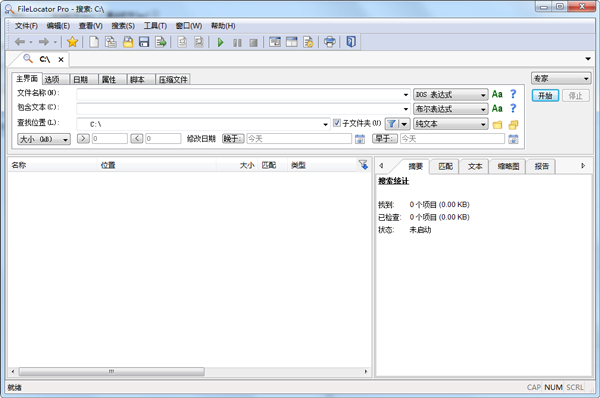Image resolution: width=600 pixels, height=398 pixels.
Task: Switch to the 报告 results tab
Action: click(541, 166)
